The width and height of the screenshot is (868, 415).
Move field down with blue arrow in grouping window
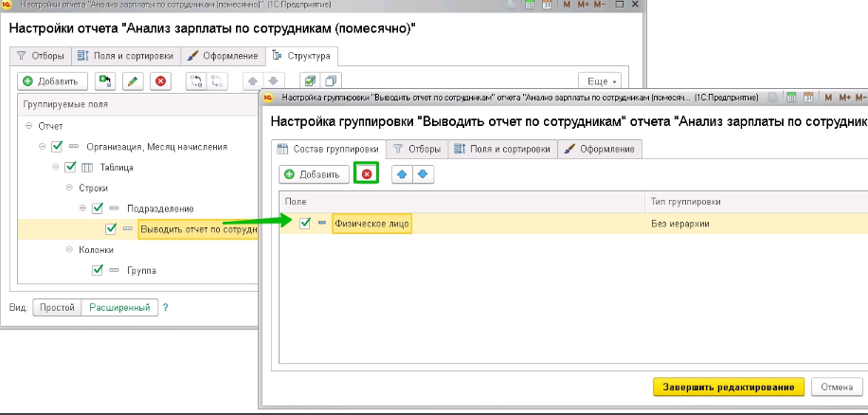(423, 174)
